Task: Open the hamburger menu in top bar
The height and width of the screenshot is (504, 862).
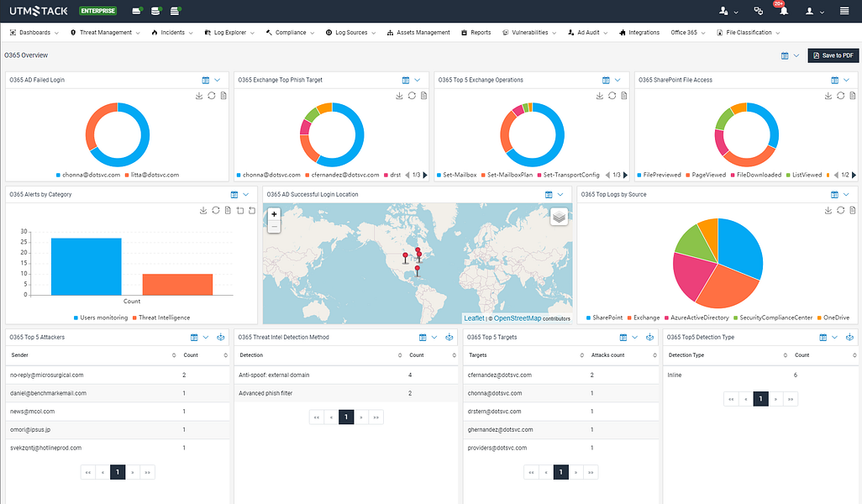Action: 844,11
